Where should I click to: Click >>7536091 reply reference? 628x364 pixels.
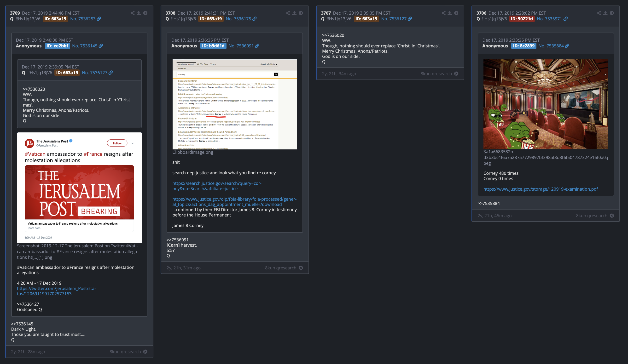(x=177, y=240)
